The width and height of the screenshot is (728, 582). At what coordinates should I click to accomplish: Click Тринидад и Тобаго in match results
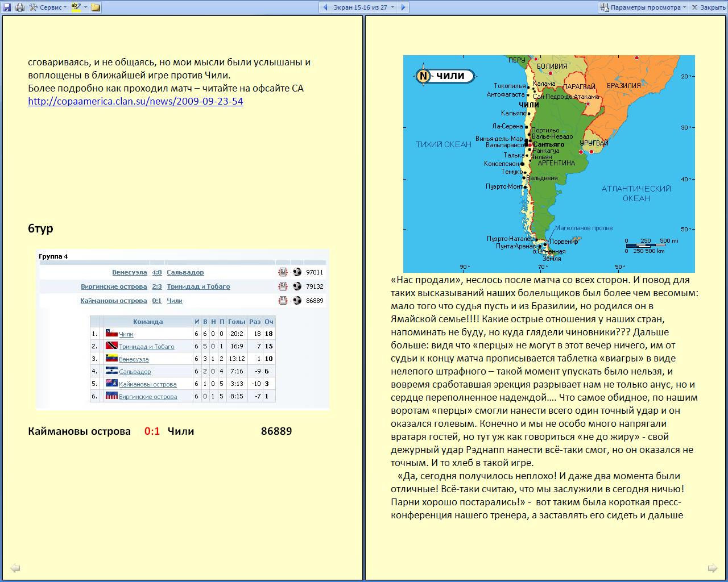pyautogui.click(x=198, y=286)
